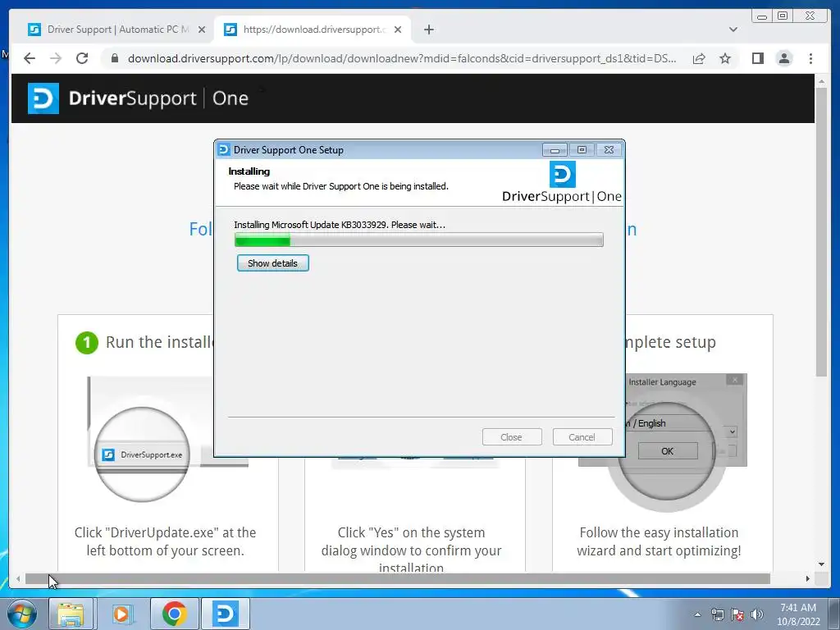The image size is (840, 630).
Task: Close the download.driversupport tab
Action: pyautogui.click(x=398, y=30)
